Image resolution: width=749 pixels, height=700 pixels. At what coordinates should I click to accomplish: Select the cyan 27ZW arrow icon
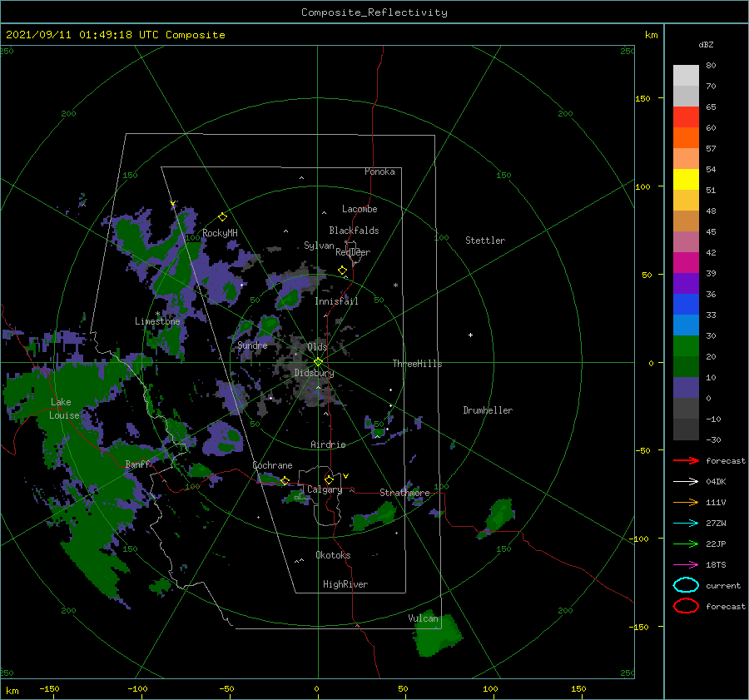686,524
